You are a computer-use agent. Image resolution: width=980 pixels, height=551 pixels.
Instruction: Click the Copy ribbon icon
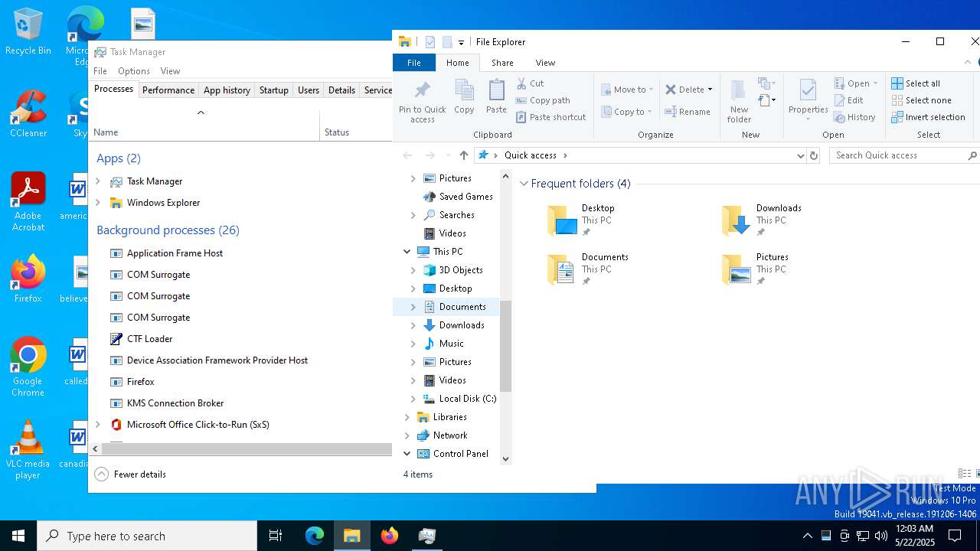click(464, 97)
